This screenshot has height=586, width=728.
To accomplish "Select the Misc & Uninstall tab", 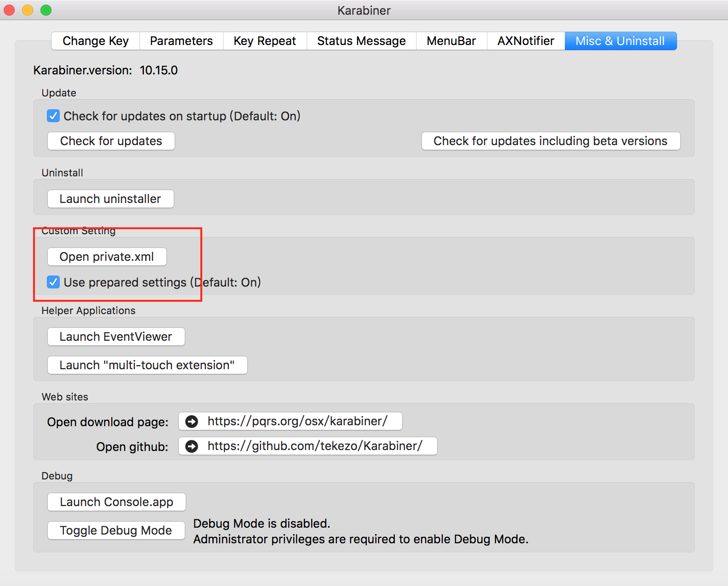I will 620,41.
